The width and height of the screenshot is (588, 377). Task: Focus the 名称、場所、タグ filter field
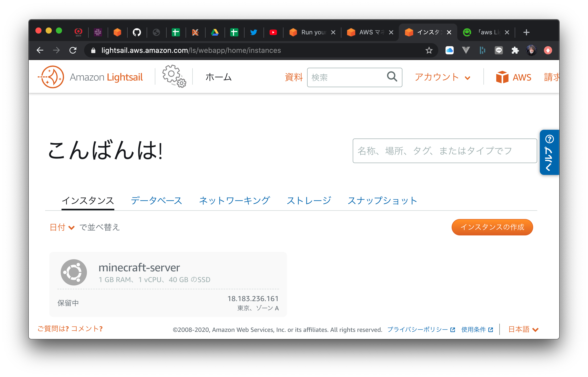445,151
